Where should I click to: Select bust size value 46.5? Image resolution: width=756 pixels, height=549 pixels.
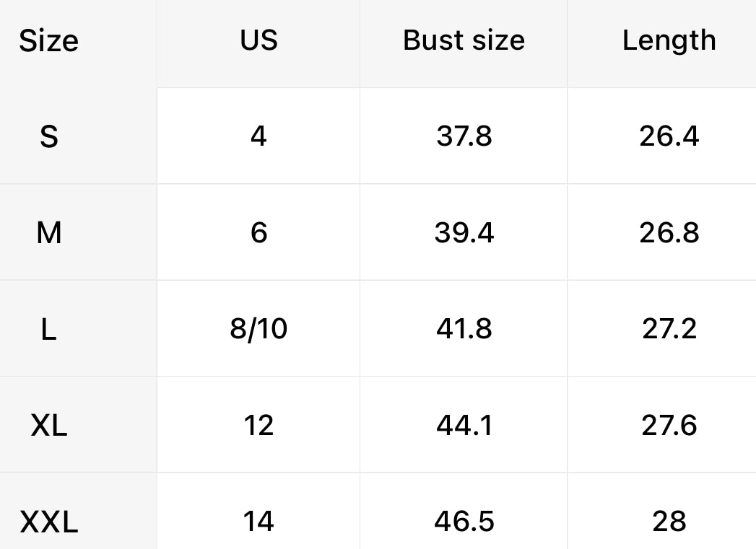[464, 521]
